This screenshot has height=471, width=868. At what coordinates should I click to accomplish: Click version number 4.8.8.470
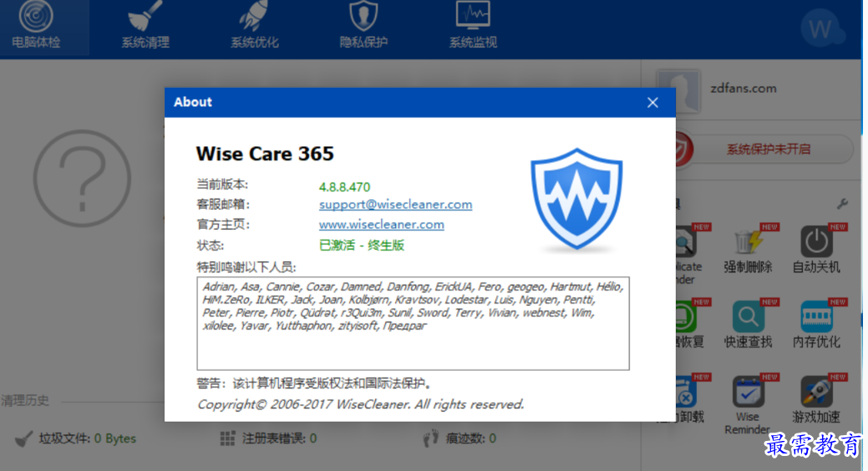(344, 187)
